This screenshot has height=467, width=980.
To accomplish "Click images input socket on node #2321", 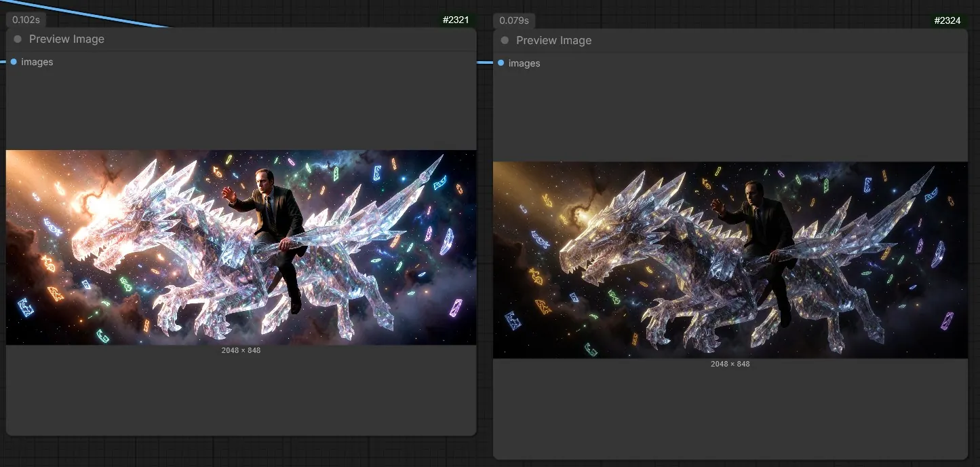I will tap(14, 62).
